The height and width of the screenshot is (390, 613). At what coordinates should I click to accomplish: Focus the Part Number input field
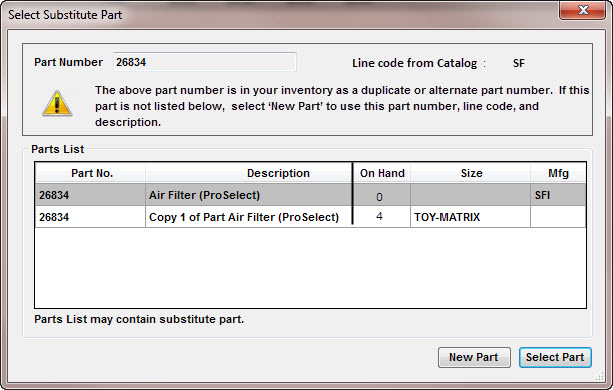[204, 62]
